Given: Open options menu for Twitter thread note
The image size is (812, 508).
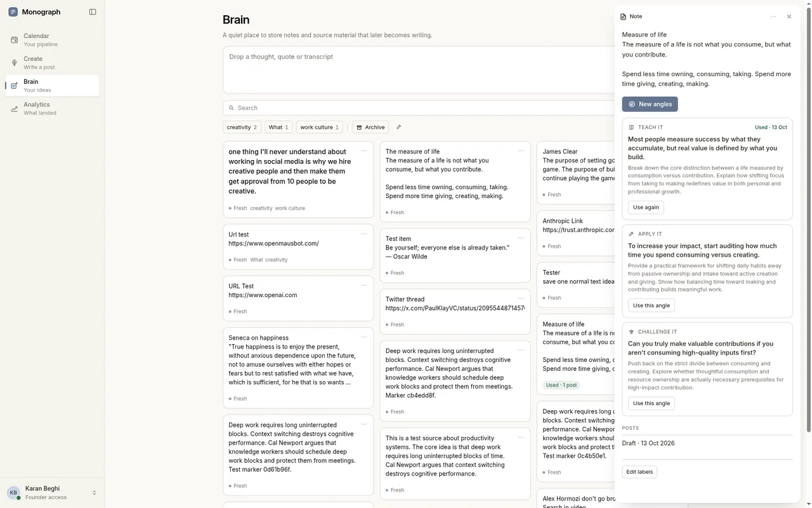Looking at the screenshot, I should [x=521, y=298].
